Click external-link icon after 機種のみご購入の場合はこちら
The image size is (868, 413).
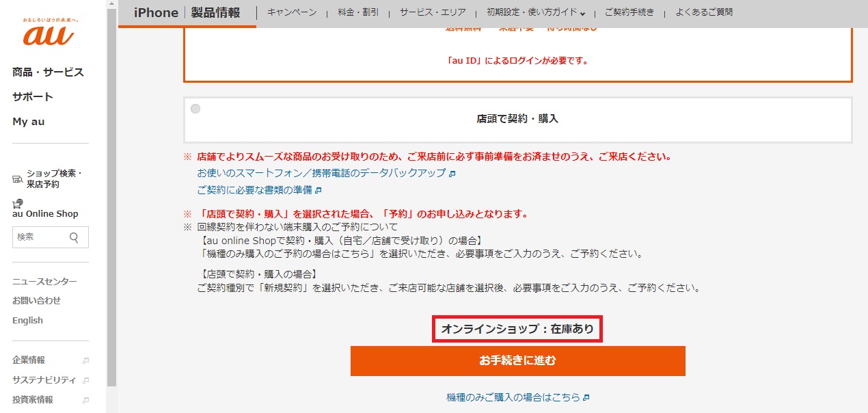pos(586,397)
